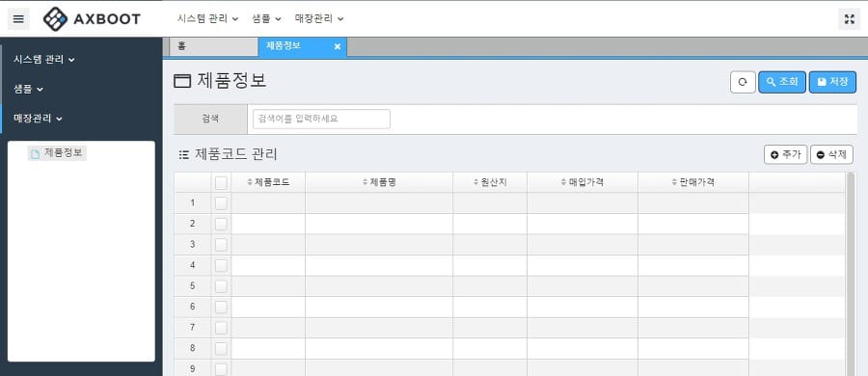The width and height of the screenshot is (868, 376).
Task: Check the checkbox in row 6
Action: tap(221, 307)
